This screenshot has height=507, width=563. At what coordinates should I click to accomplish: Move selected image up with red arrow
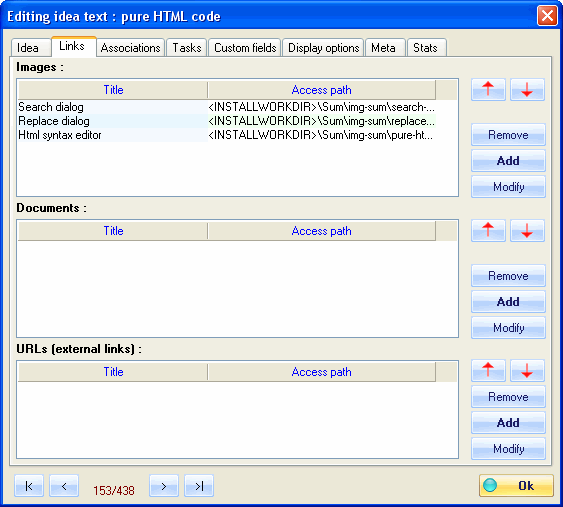click(488, 89)
